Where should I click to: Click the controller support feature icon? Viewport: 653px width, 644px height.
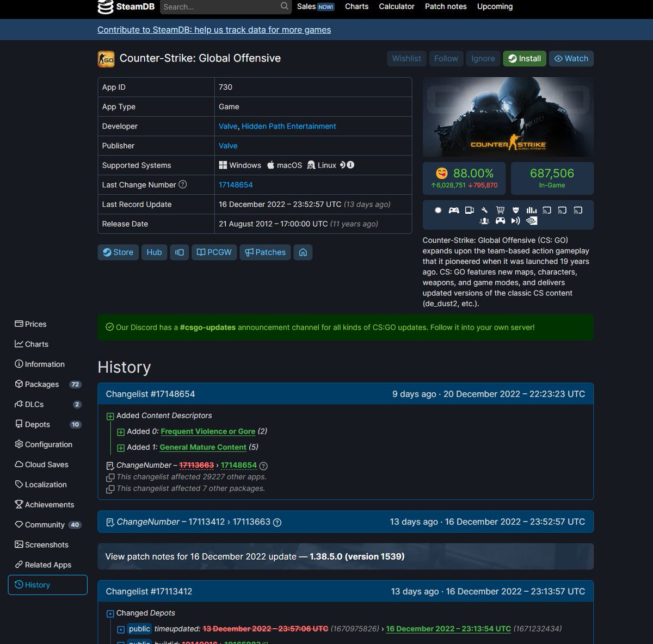pos(454,210)
